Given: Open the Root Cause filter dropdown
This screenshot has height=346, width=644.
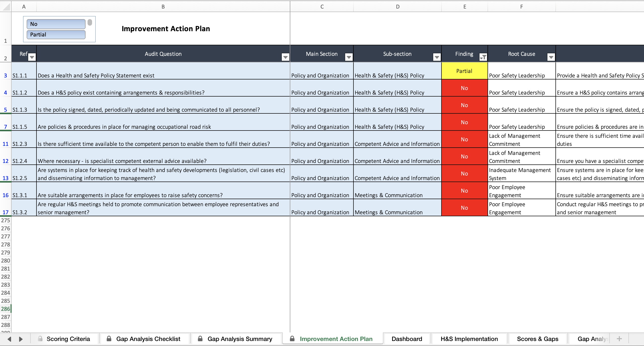Looking at the screenshot, I should tap(551, 57).
